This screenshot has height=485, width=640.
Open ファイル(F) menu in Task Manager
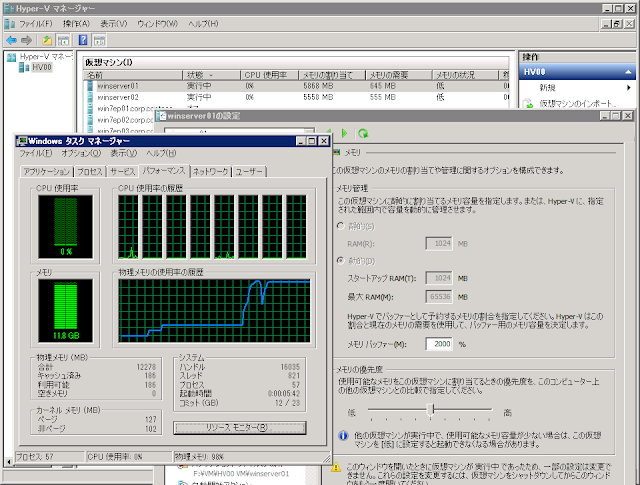[36, 153]
